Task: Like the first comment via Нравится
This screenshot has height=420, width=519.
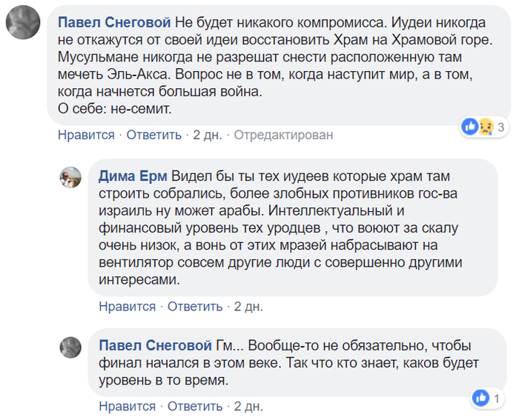Action: pos(86,135)
